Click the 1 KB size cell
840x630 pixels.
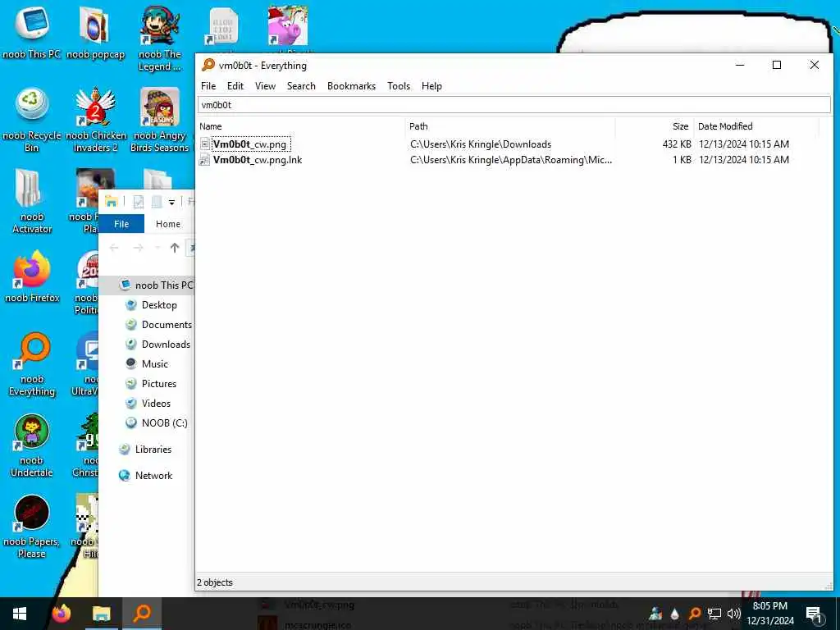coord(682,160)
